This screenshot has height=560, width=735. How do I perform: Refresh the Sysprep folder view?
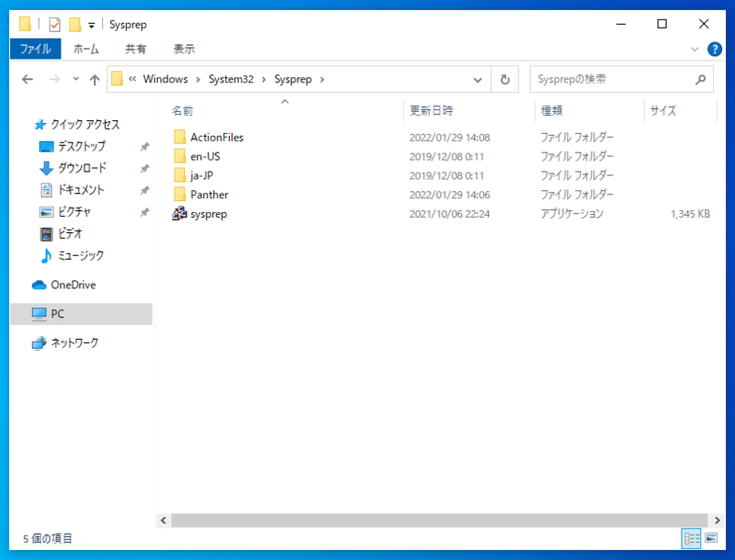pyautogui.click(x=504, y=80)
